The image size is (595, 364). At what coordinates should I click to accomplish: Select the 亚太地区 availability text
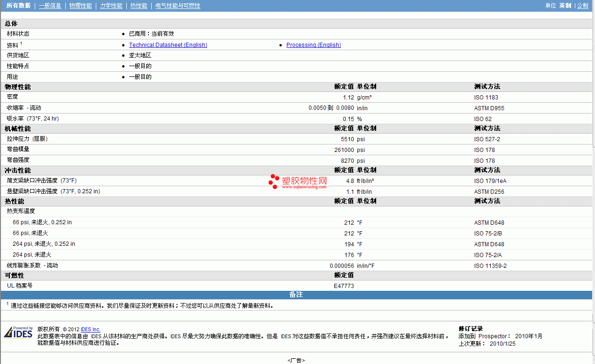point(140,55)
